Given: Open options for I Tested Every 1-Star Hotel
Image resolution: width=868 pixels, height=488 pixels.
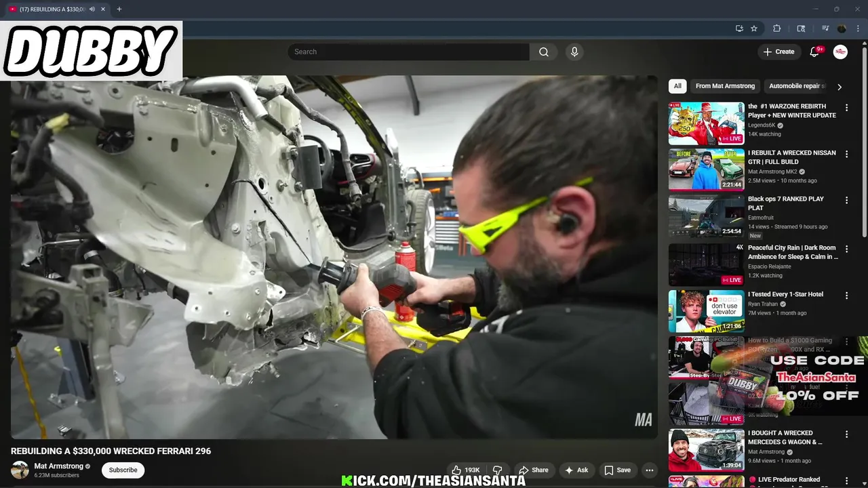Looking at the screenshot, I should coord(846,296).
